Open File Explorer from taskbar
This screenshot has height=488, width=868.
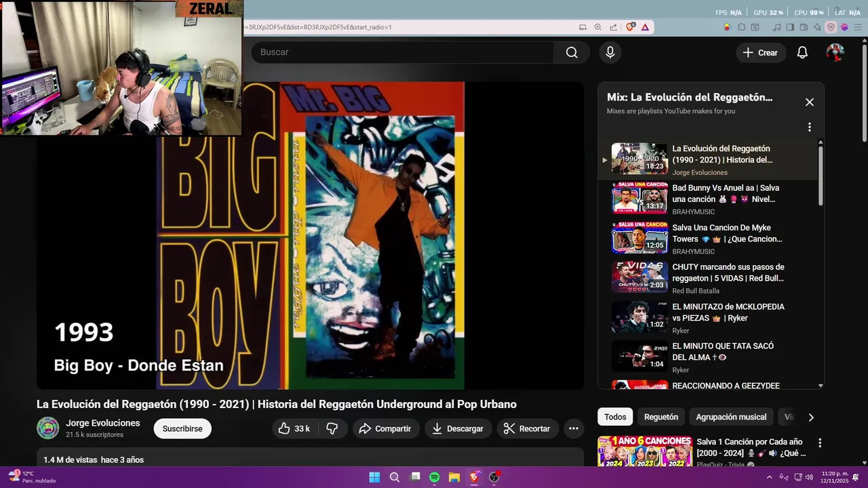coord(454,477)
